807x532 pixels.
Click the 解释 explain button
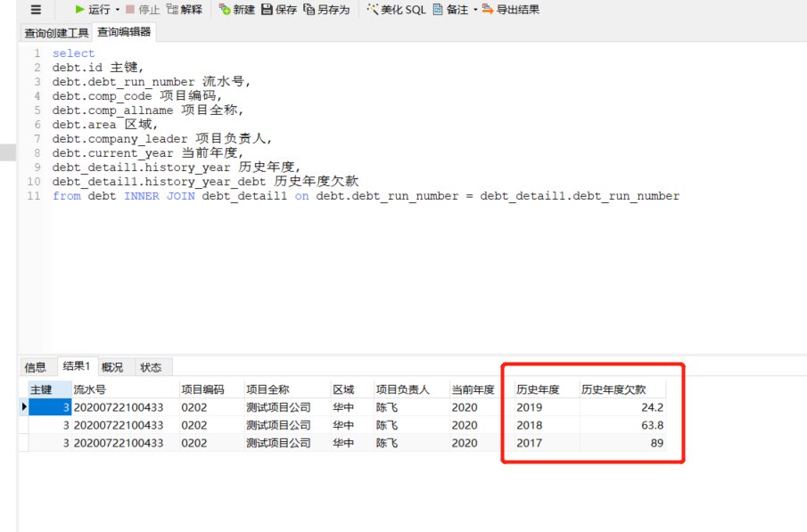pos(185,9)
